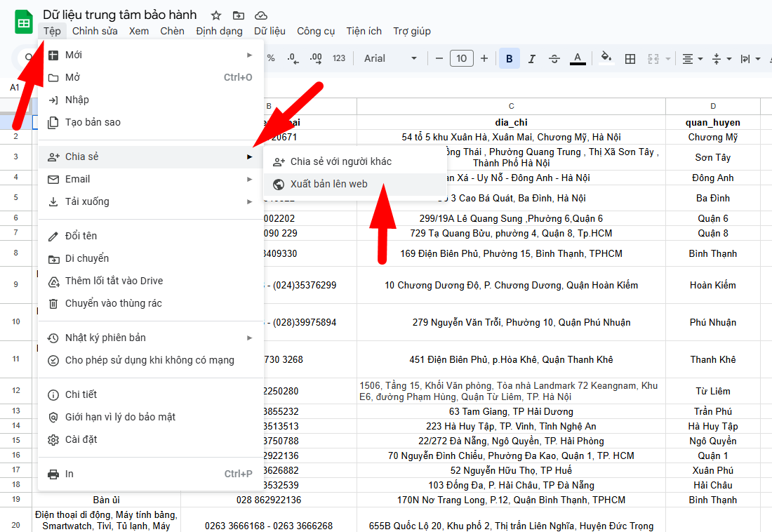Select Xuất bản lên web option
Image resolution: width=772 pixels, height=532 pixels.
click(x=328, y=185)
